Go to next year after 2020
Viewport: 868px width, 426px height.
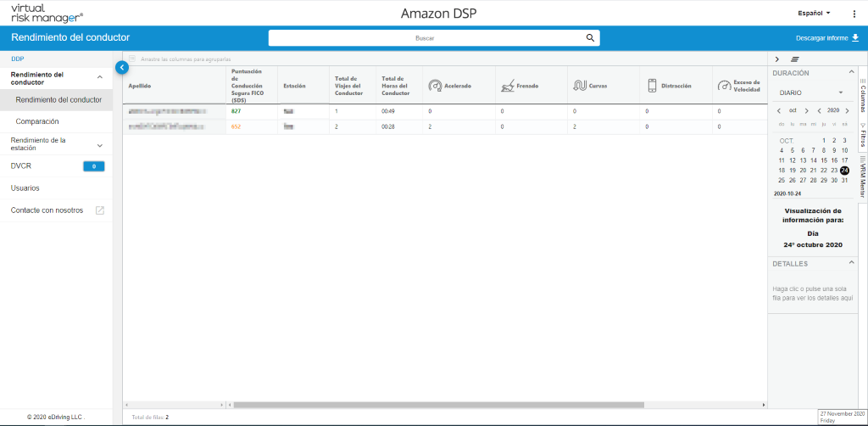point(847,111)
